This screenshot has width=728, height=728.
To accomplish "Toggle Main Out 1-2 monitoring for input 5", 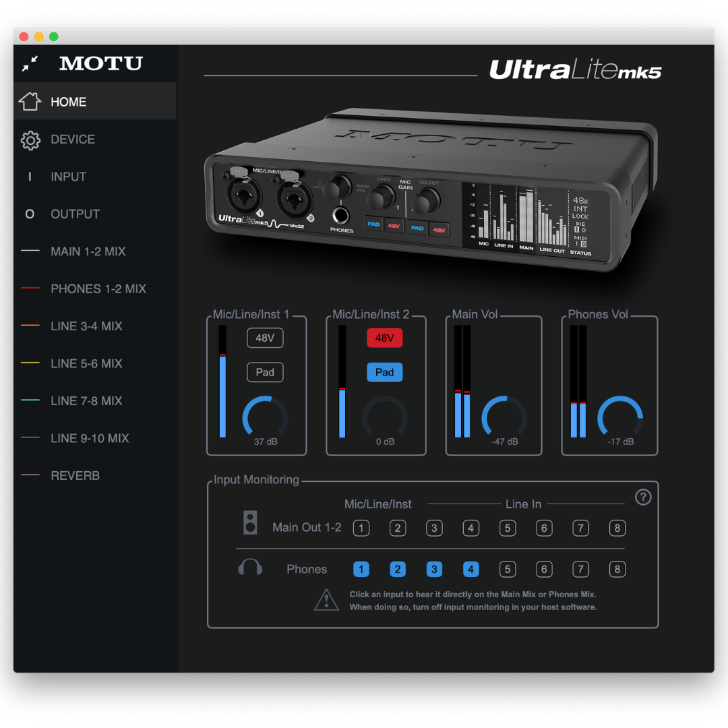I will tap(508, 528).
